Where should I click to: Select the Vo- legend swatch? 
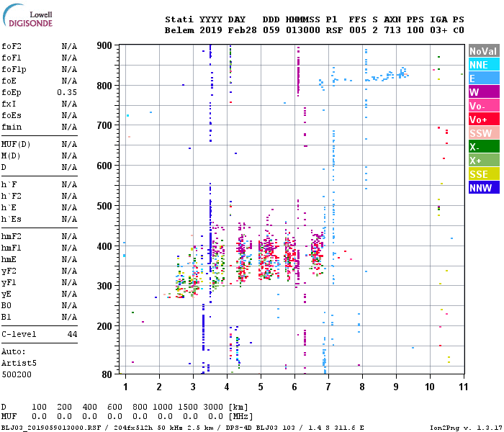point(484,106)
